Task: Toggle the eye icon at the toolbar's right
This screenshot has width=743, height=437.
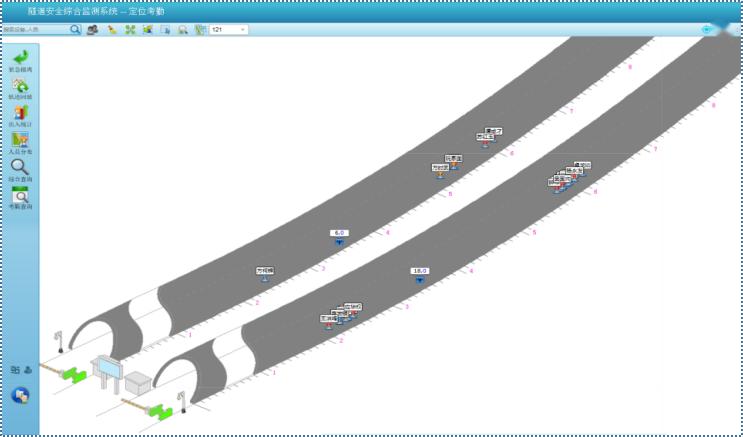Action: (707, 29)
